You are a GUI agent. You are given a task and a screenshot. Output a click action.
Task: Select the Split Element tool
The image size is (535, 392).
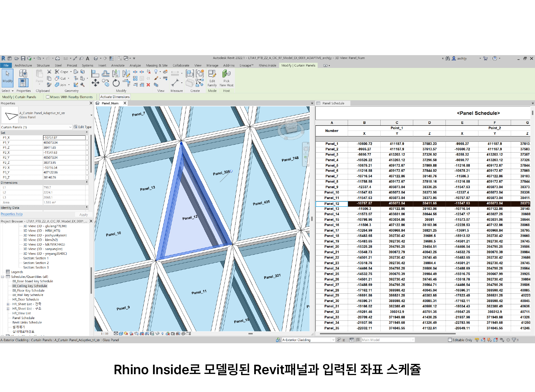point(135,72)
